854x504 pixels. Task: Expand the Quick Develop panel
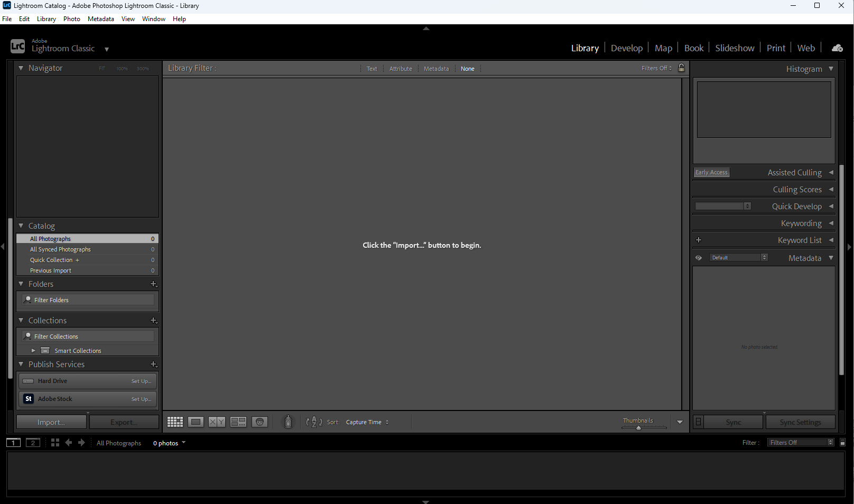pos(831,206)
